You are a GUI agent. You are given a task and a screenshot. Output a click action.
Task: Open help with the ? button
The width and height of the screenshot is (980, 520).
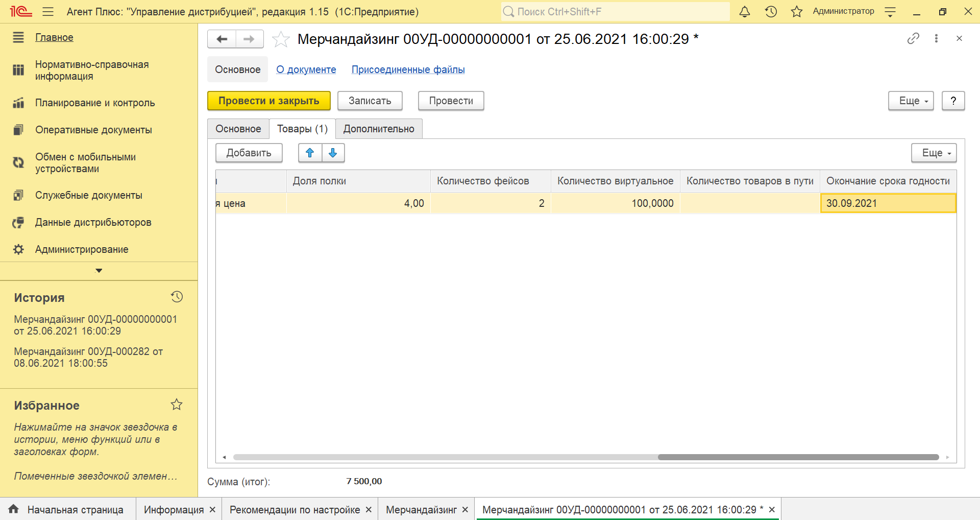953,101
